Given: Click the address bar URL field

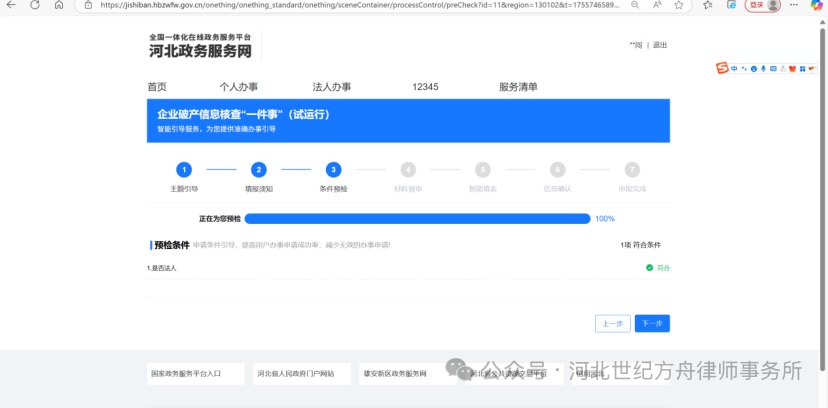Looking at the screenshot, I should click(360, 5).
